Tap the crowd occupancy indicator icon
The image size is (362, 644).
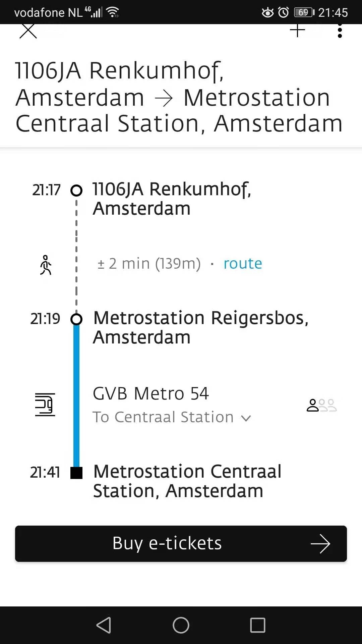click(x=321, y=405)
